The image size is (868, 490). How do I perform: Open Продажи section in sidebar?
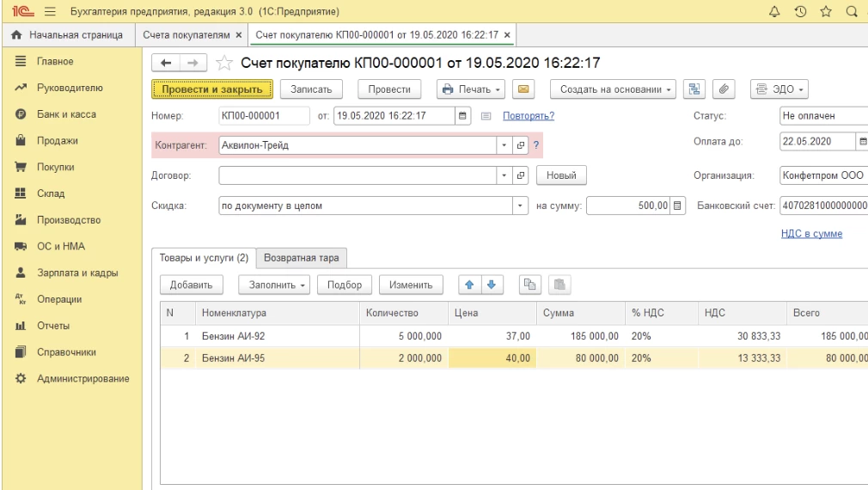(57, 141)
